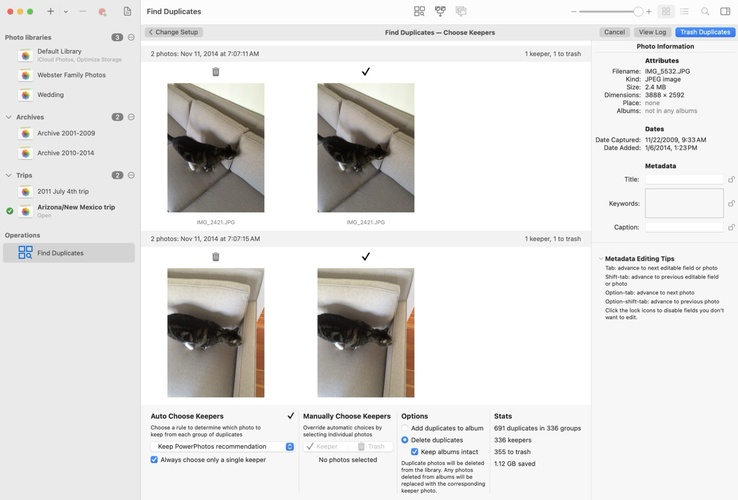Image resolution: width=738 pixels, height=500 pixels.
Task: Click the Find Duplicates toolbar icon
Action: (x=419, y=11)
